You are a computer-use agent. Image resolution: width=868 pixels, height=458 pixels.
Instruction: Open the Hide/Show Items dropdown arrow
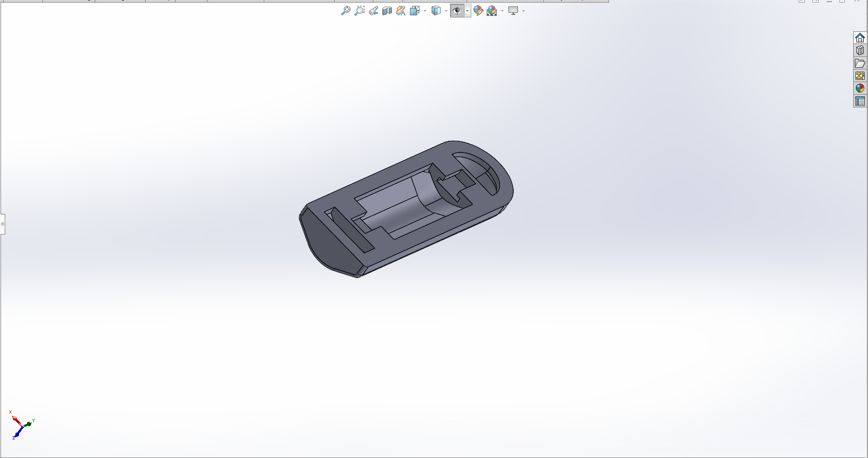point(467,11)
